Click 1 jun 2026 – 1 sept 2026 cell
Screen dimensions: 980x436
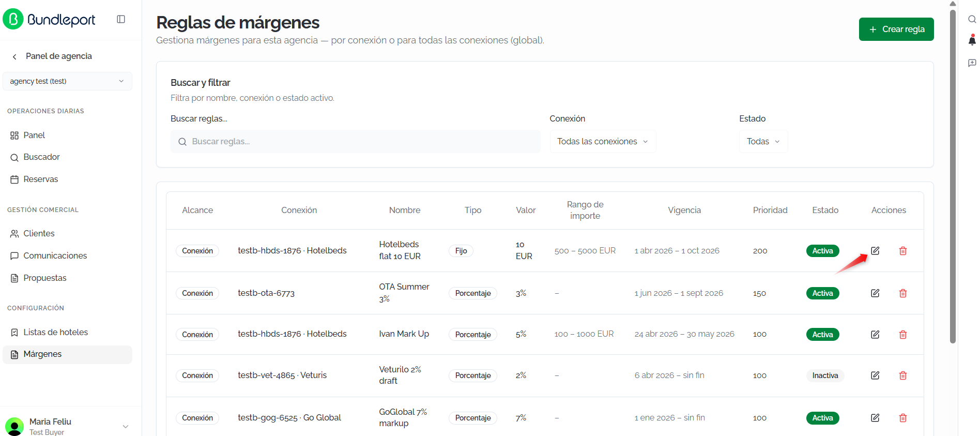(x=679, y=293)
